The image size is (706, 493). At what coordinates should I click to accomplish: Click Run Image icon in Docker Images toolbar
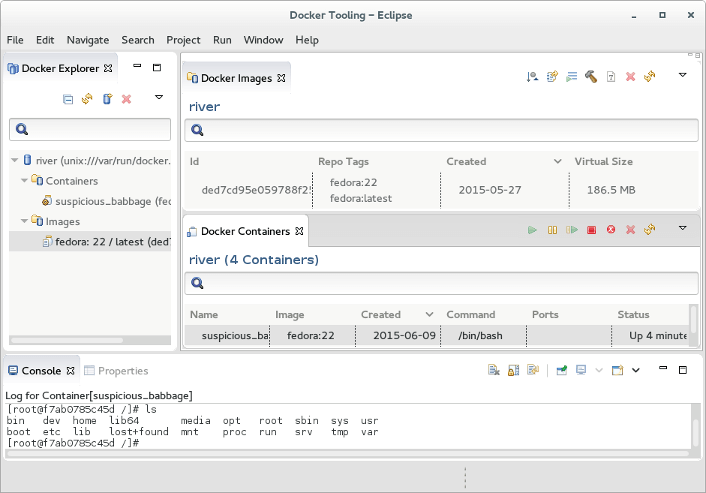tap(571, 77)
